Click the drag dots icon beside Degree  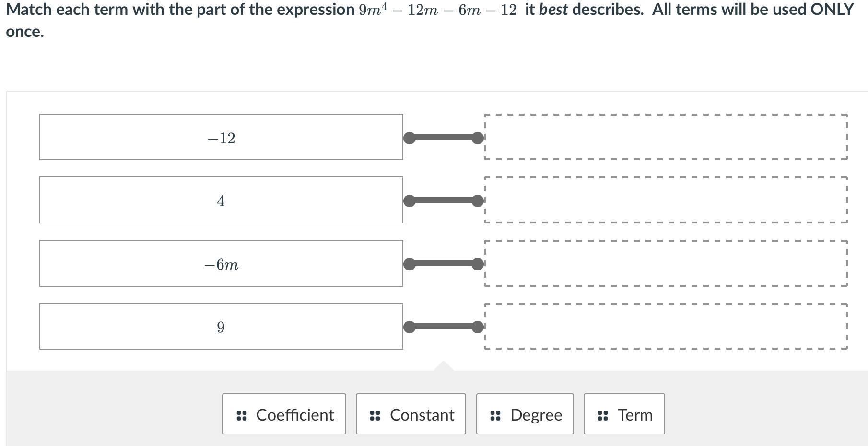coord(495,415)
